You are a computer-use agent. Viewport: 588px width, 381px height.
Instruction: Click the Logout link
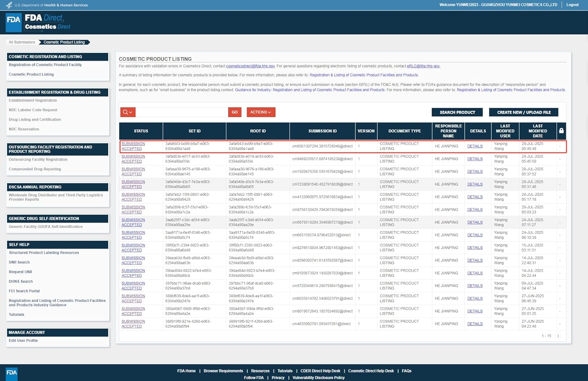[x=572, y=5]
